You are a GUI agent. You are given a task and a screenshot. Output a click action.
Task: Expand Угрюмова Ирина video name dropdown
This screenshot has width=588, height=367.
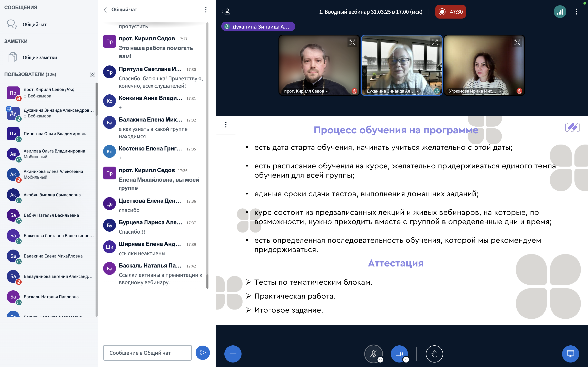[500, 91]
